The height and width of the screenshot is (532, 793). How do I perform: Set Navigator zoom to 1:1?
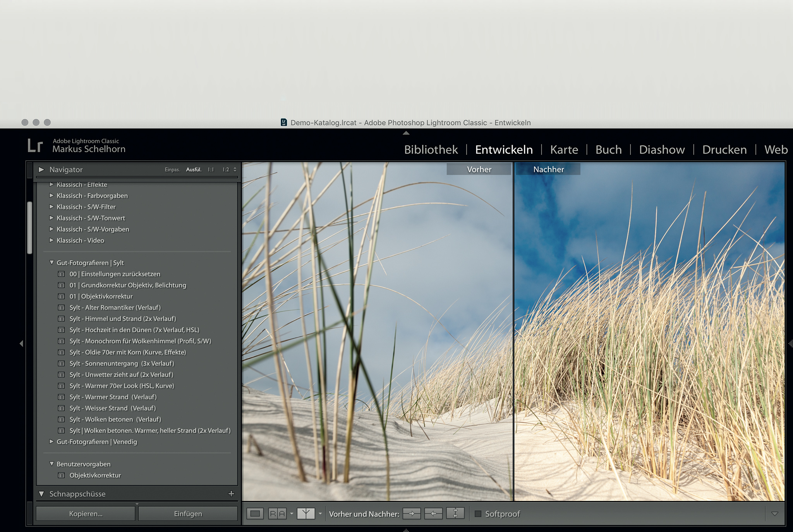pyautogui.click(x=211, y=170)
